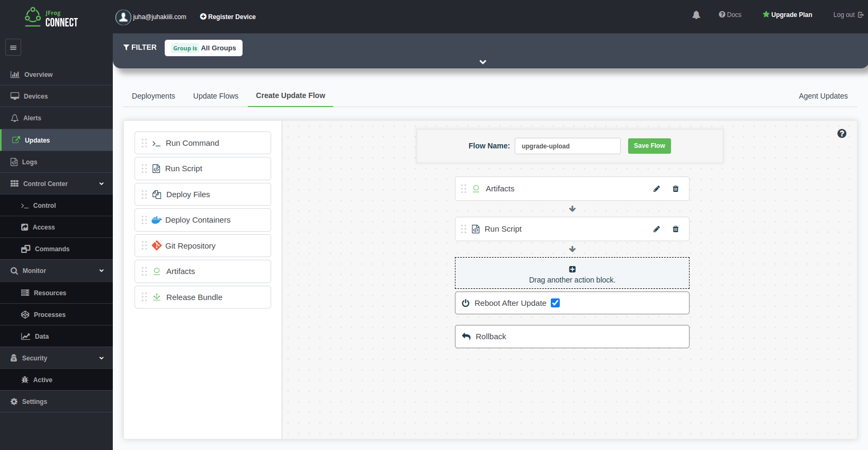Click the Deploy Containers docker icon
This screenshot has width=868, height=450.
156,220
